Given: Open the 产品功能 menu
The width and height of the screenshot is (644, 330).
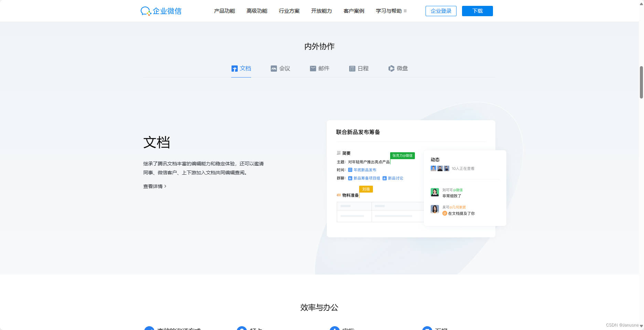Looking at the screenshot, I should tap(224, 11).
